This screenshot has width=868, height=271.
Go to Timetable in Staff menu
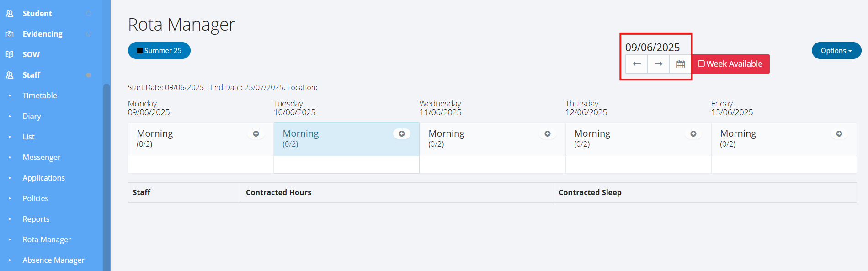coord(40,96)
